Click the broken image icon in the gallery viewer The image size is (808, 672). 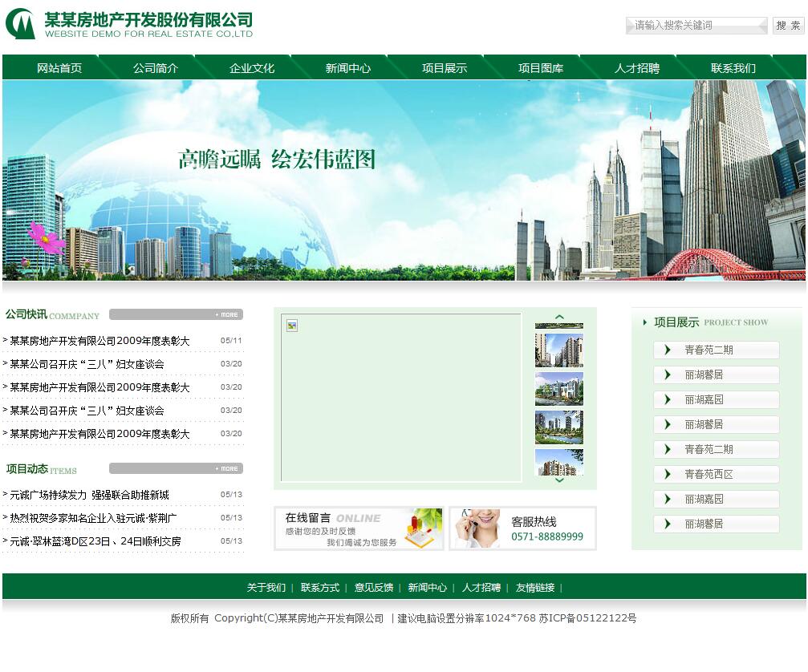click(292, 326)
